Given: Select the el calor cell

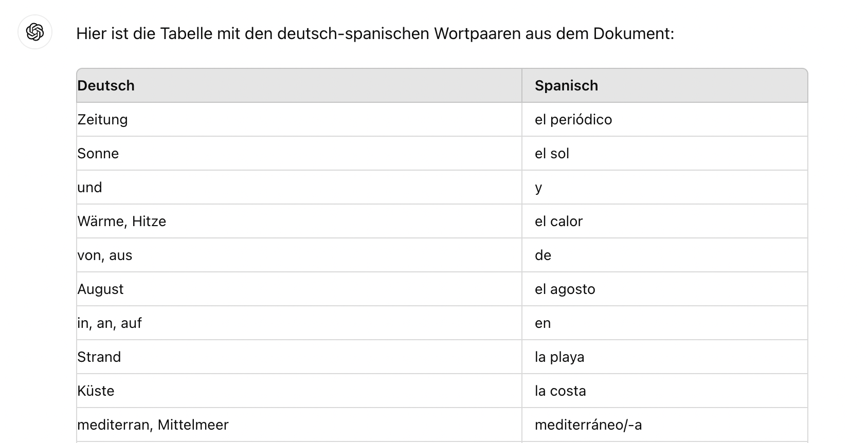Looking at the screenshot, I should tap(558, 221).
